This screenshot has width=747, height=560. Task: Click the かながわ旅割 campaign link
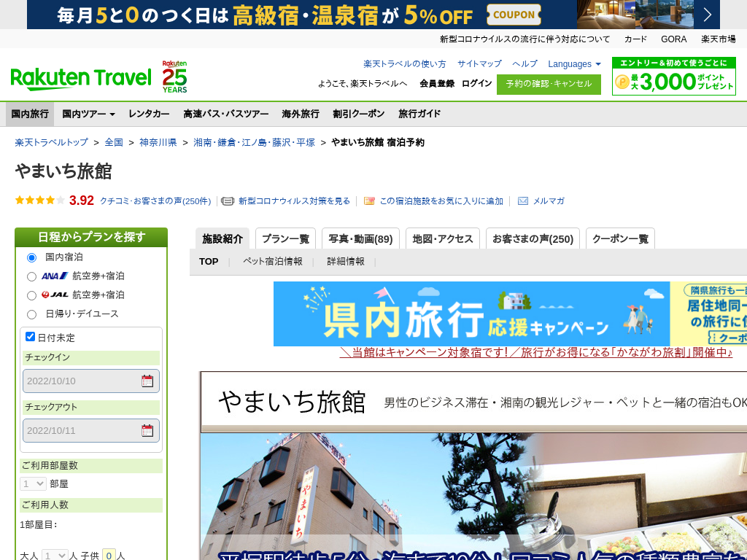click(536, 352)
